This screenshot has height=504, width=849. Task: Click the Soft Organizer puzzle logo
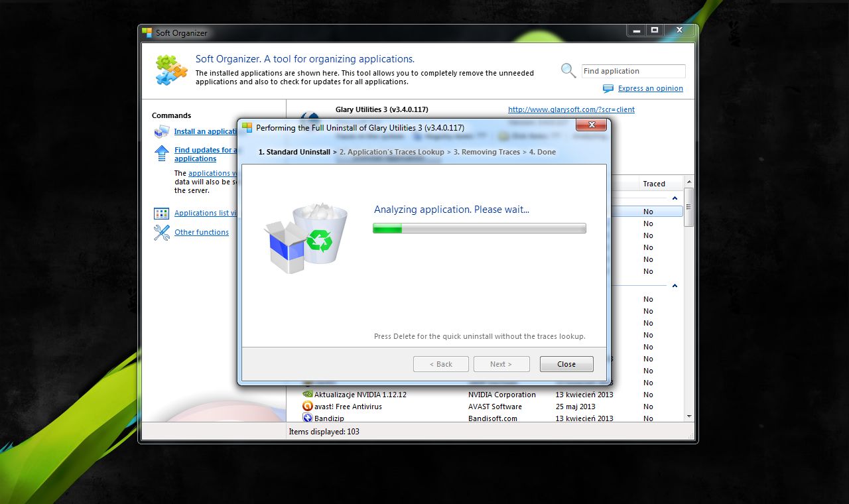pyautogui.click(x=172, y=70)
